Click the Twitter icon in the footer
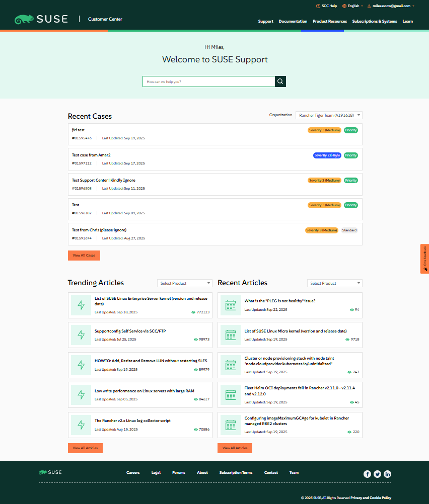 377,474
